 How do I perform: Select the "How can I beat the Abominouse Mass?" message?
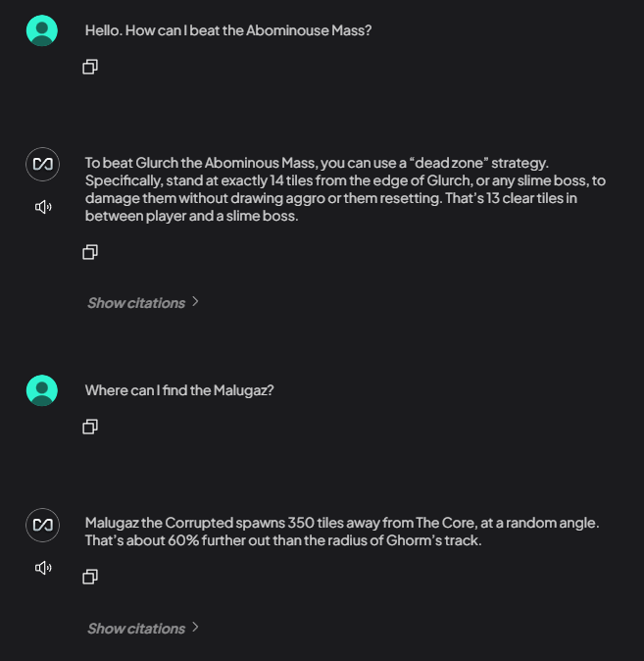(x=227, y=30)
